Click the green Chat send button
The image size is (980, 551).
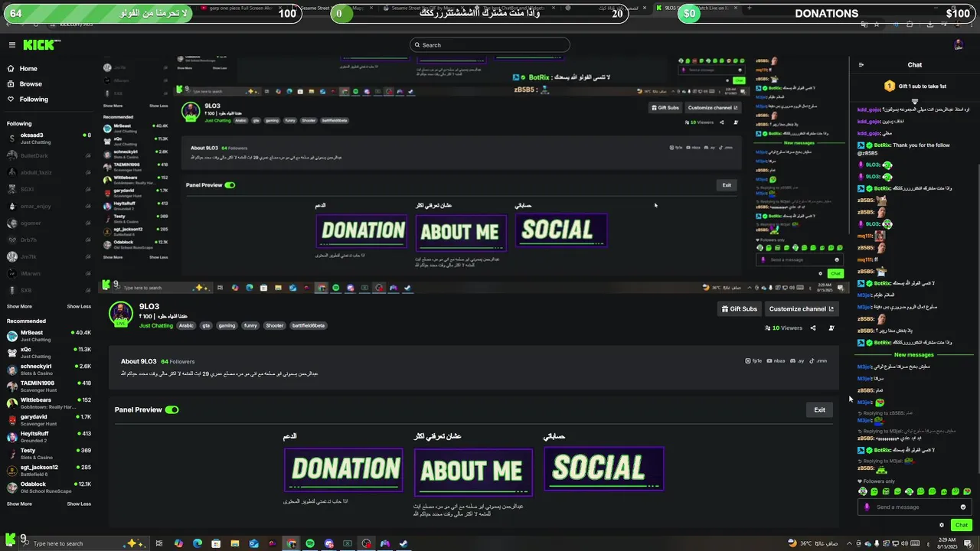(962, 525)
